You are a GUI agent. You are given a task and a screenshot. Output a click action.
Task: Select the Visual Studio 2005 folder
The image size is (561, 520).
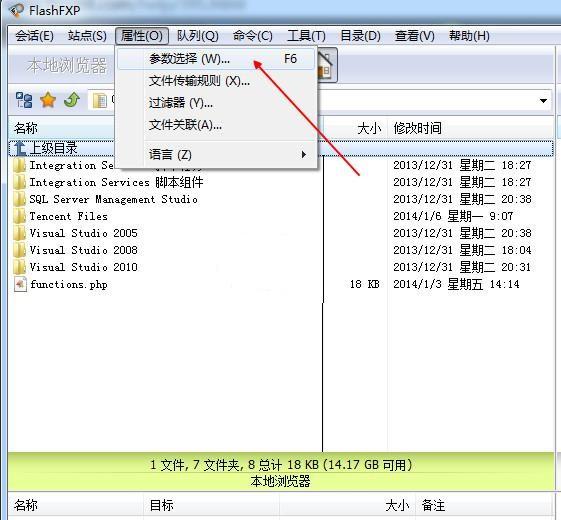(83, 233)
